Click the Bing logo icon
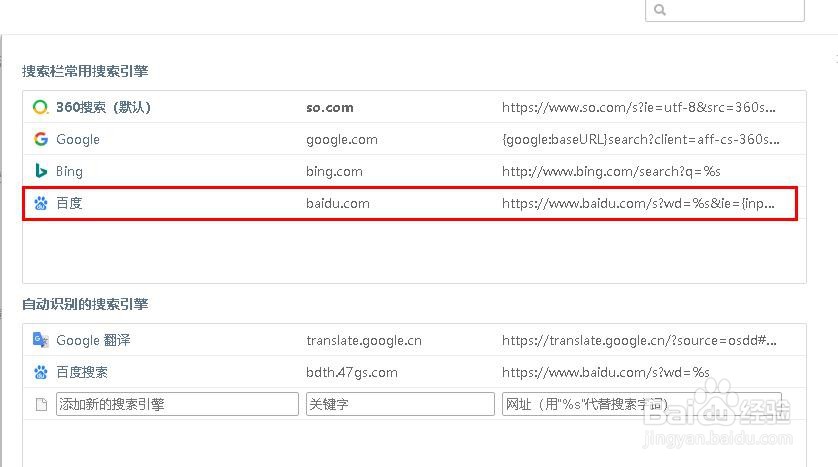This screenshot has width=838, height=467. (x=41, y=171)
